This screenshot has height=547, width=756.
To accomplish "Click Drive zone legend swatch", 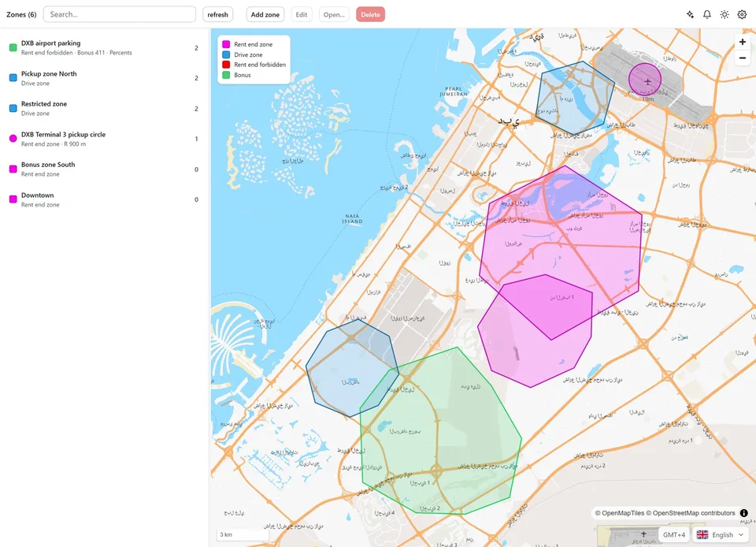I will 226,54.
